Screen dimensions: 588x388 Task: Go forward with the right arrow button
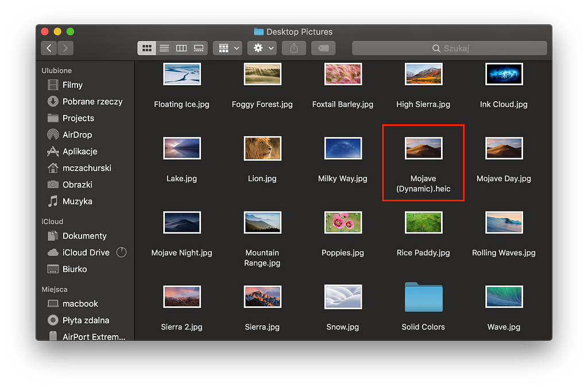(65, 48)
